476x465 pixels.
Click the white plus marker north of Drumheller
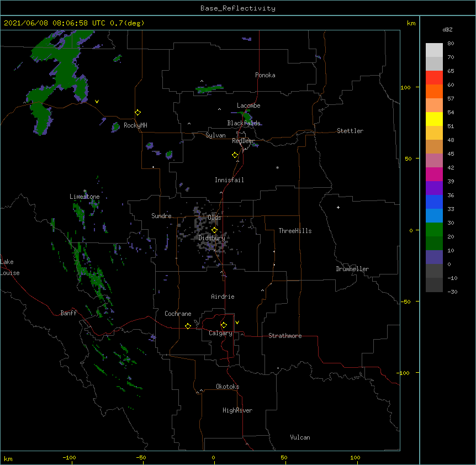pos(338,207)
